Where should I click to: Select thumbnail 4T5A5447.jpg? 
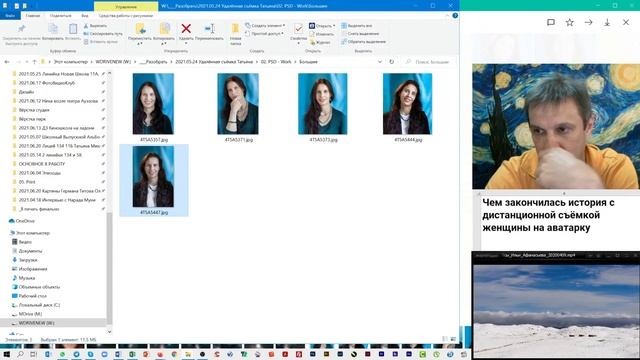coord(154,180)
